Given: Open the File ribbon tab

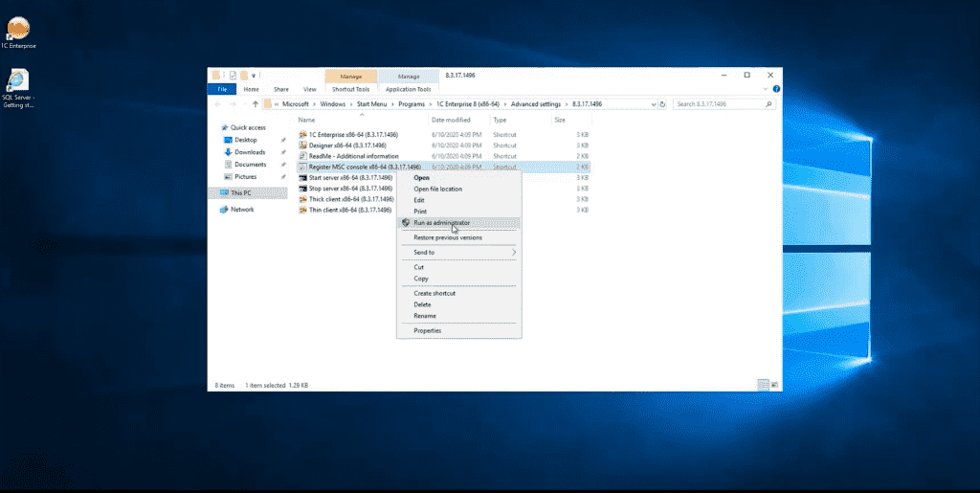Looking at the screenshot, I should click(x=222, y=89).
